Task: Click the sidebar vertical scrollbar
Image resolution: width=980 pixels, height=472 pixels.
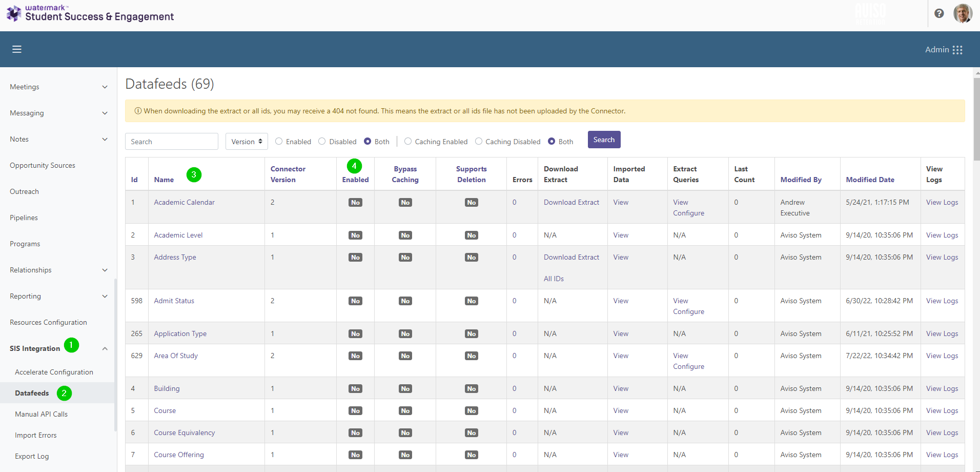Action: click(115, 354)
